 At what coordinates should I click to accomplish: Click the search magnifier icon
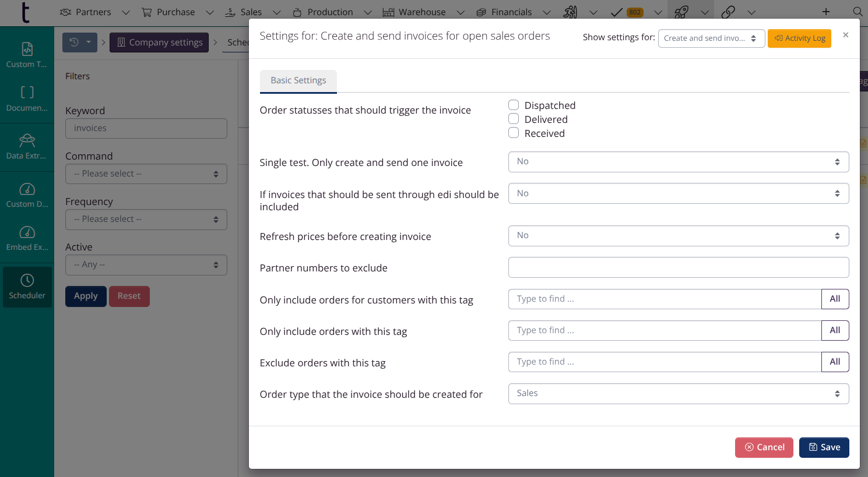click(x=857, y=12)
